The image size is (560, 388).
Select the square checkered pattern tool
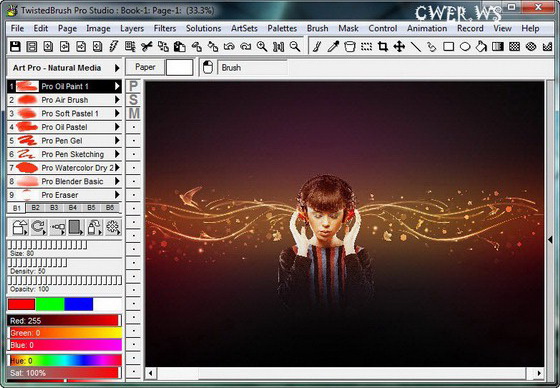coord(514,46)
